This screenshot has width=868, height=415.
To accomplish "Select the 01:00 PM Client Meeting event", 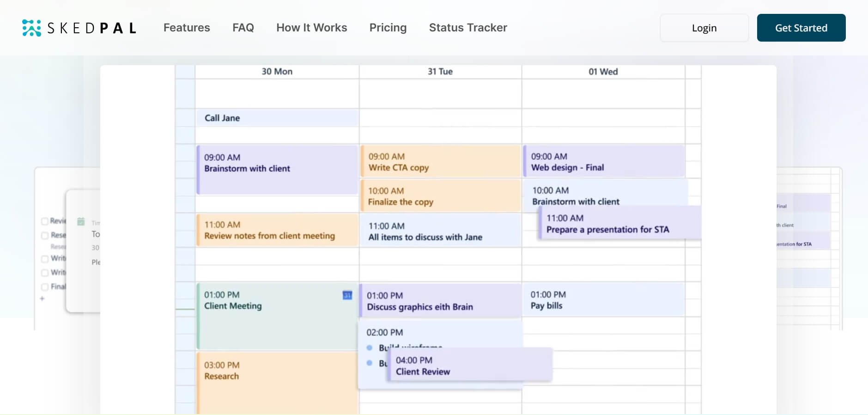I will pos(277,316).
